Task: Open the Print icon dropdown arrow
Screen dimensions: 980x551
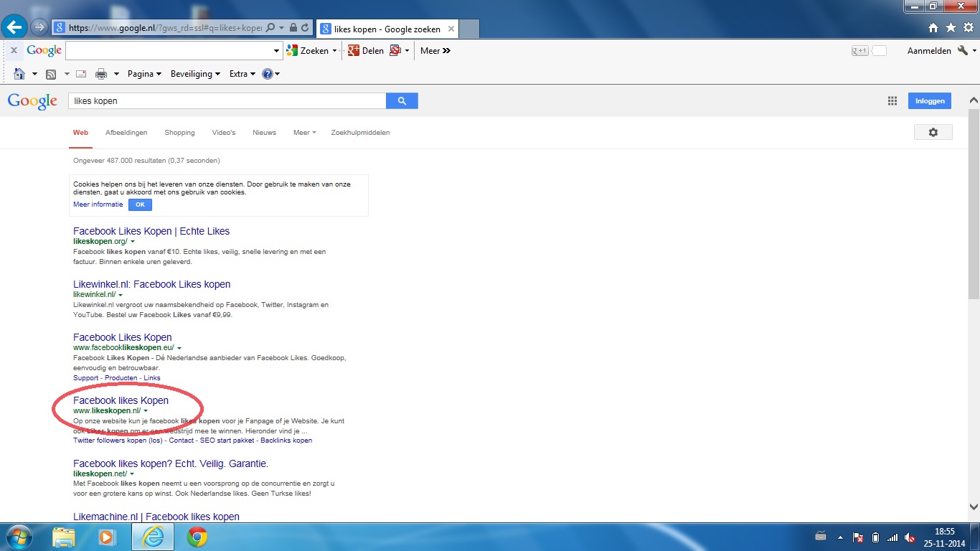Action: tap(115, 74)
